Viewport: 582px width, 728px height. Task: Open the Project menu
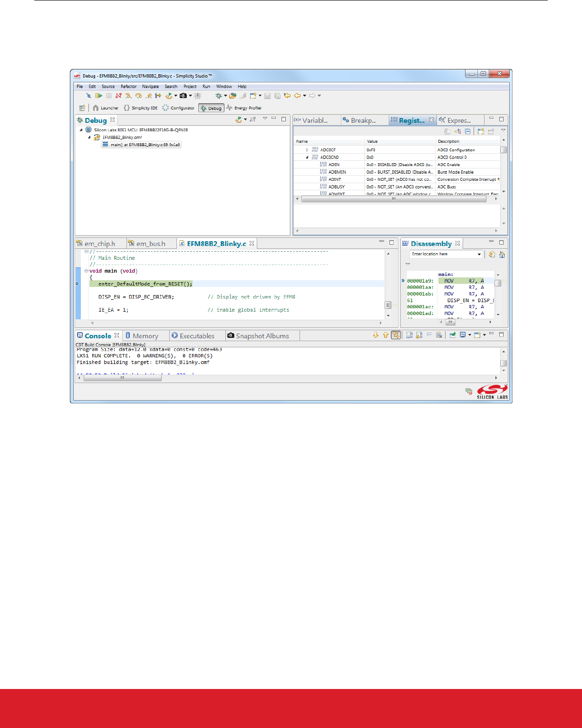pyautogui.click(x=190, y=87)
